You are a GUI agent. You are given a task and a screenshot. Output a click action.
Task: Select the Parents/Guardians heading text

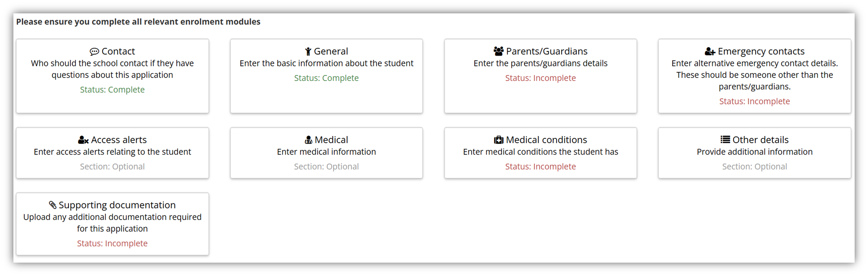547,51
